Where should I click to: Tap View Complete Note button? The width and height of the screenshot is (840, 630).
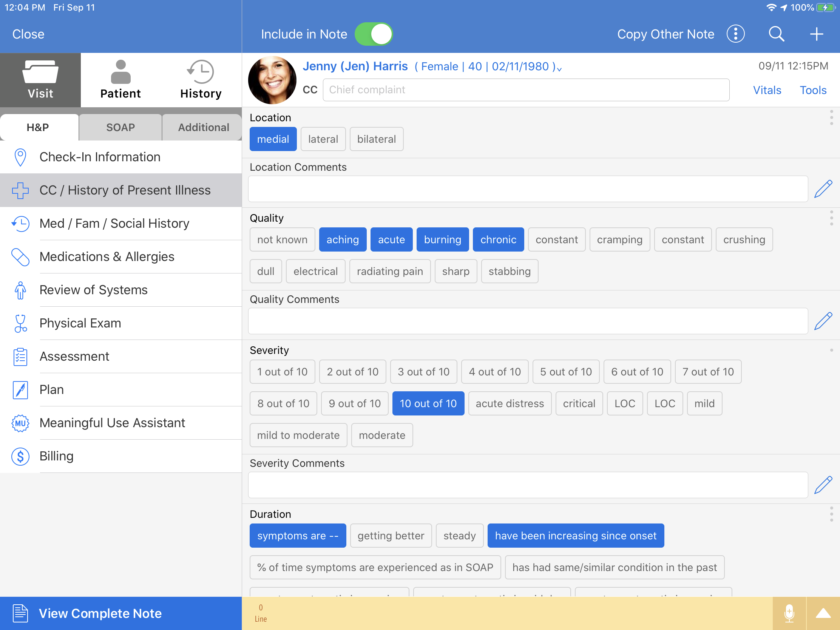121,613
